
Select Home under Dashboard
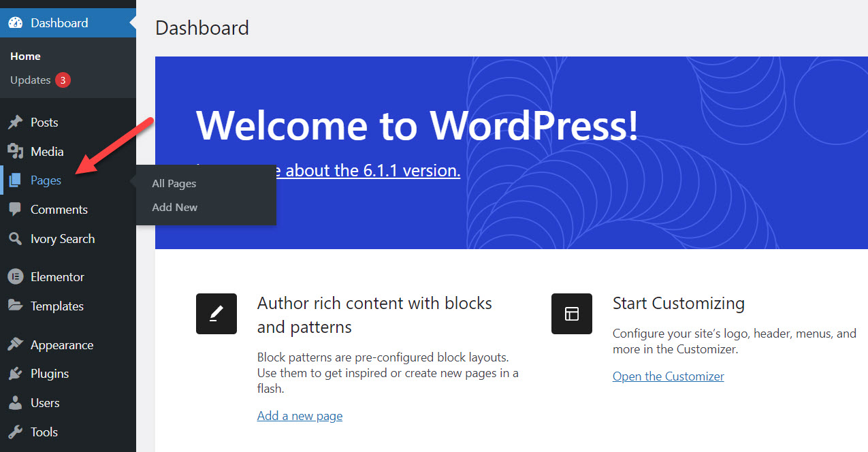point(25,56)
